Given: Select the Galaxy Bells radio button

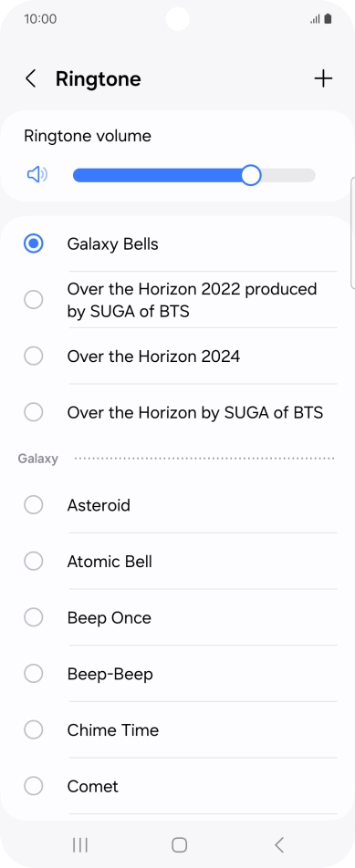Looking at the screenshot, I should point(34,243).
